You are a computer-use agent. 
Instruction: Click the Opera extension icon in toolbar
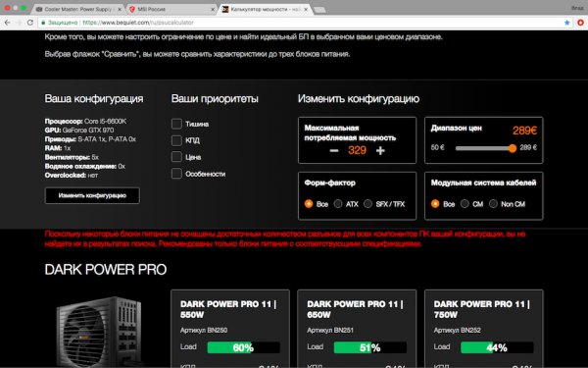[580, 23]
